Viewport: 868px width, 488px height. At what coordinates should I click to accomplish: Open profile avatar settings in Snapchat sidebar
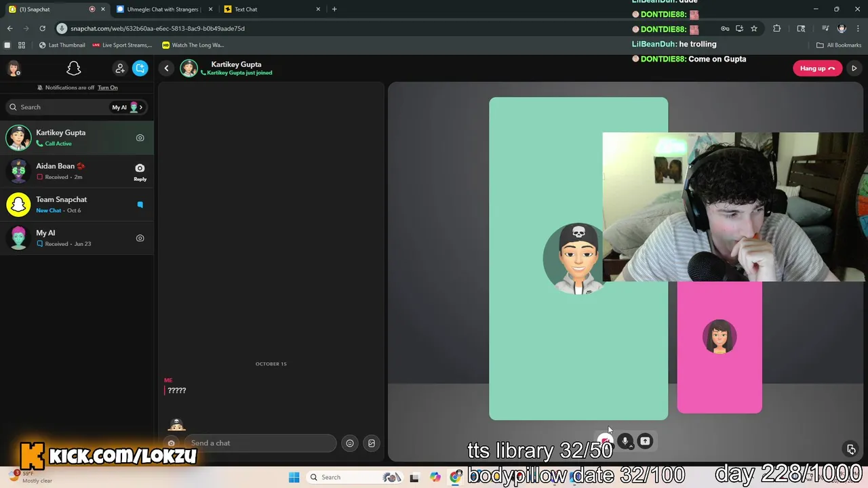pyautogui.click(x=14, y=68)
